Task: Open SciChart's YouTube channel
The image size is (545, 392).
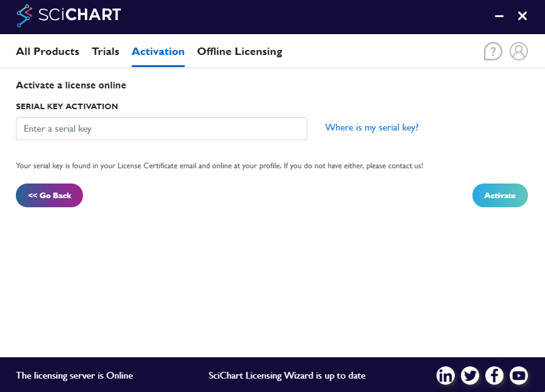Action: pos(519,376)
